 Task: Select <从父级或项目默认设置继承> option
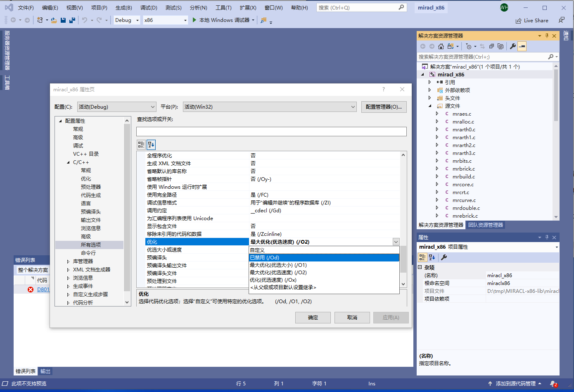pyautogui.click(x=324, y=287)
